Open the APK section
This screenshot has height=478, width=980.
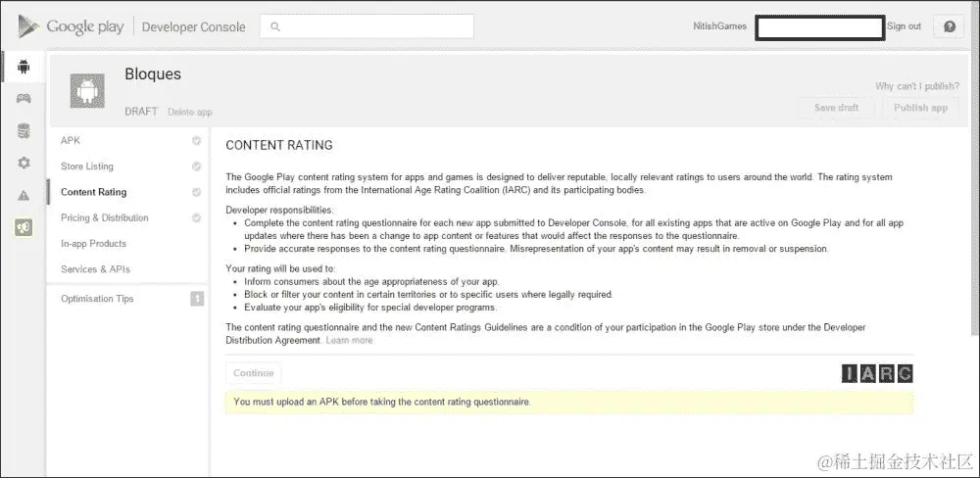71,141
